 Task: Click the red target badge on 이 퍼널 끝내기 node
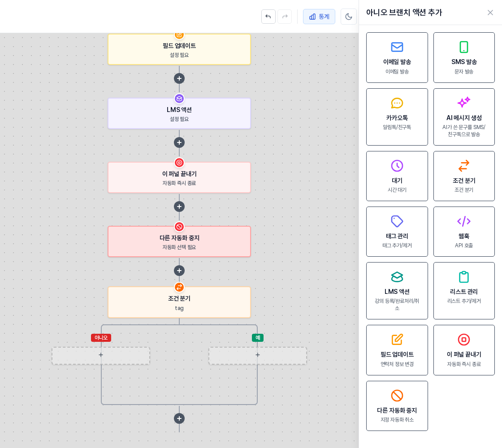coord(179,163)
